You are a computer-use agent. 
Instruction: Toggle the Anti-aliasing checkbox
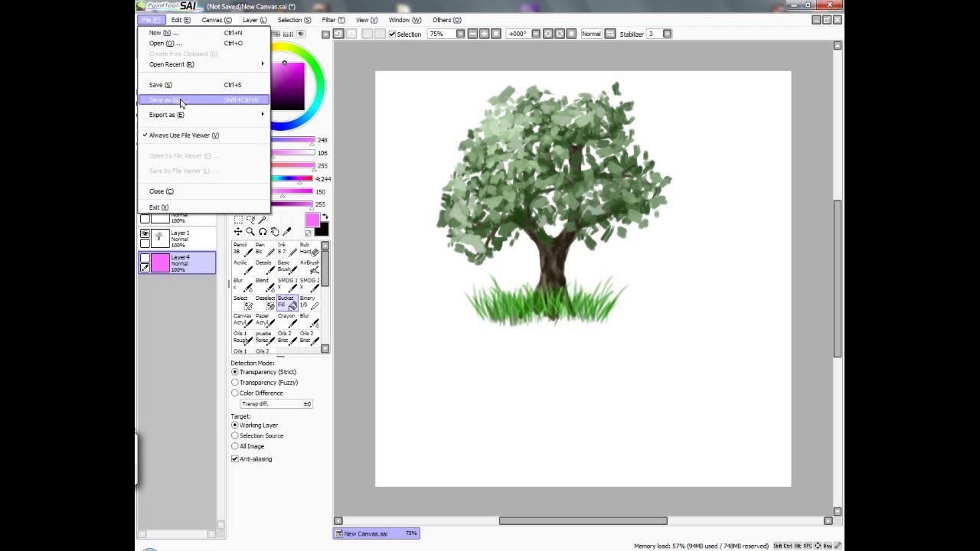click(x=235, y=459)
